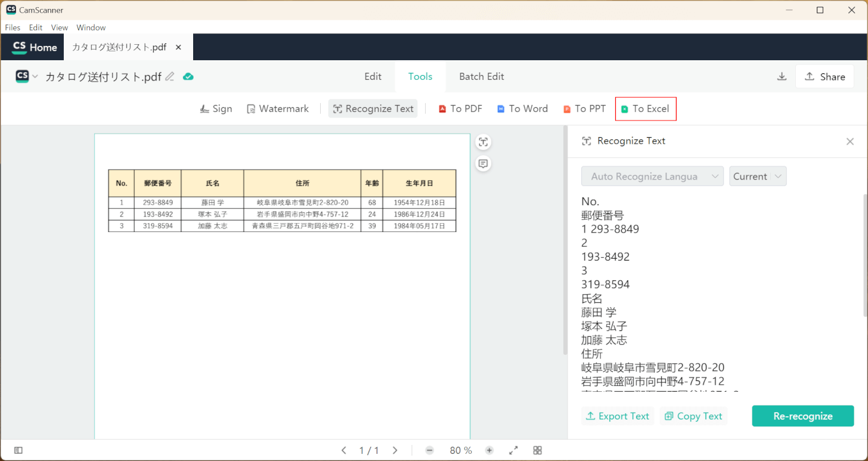Click table cell 加藤 太志

point(212,226)
